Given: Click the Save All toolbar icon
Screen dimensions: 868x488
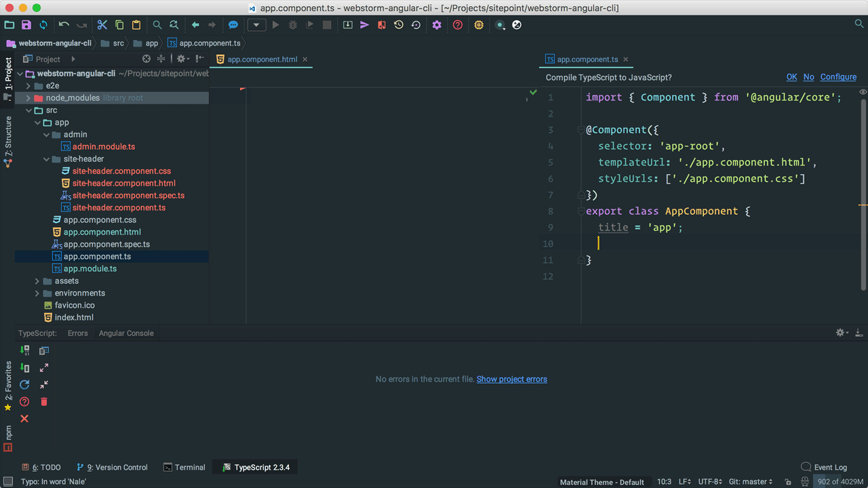Looking at the screenshot, I should click(x=26, y=25).
